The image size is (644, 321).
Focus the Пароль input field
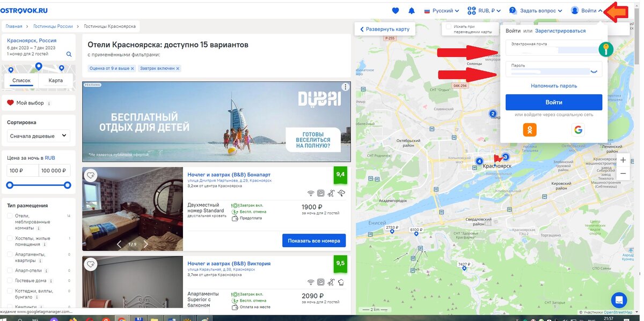(554, 69)
